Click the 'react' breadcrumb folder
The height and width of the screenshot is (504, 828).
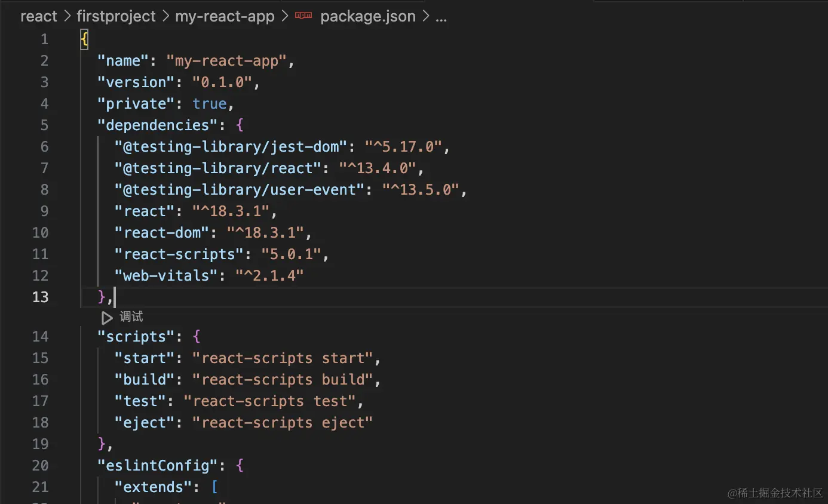(39, 17)
